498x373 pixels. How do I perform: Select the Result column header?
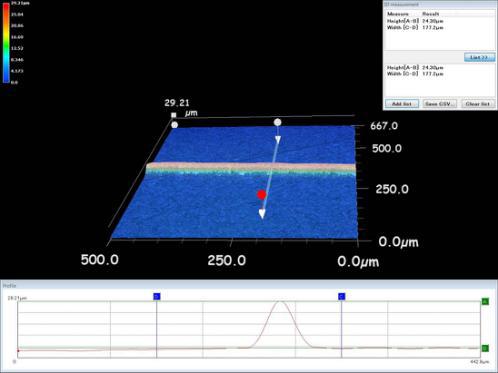pos(431,14)
